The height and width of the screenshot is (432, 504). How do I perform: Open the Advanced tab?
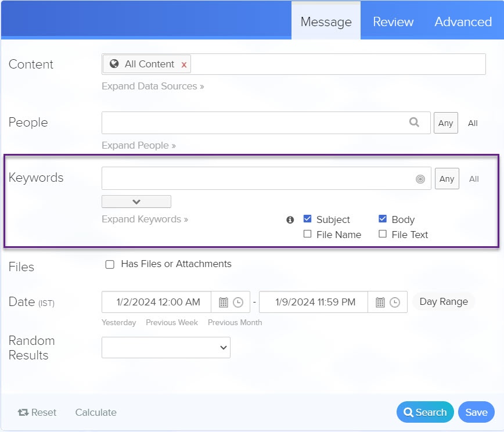pyautogui.click(x=463, y=21)
